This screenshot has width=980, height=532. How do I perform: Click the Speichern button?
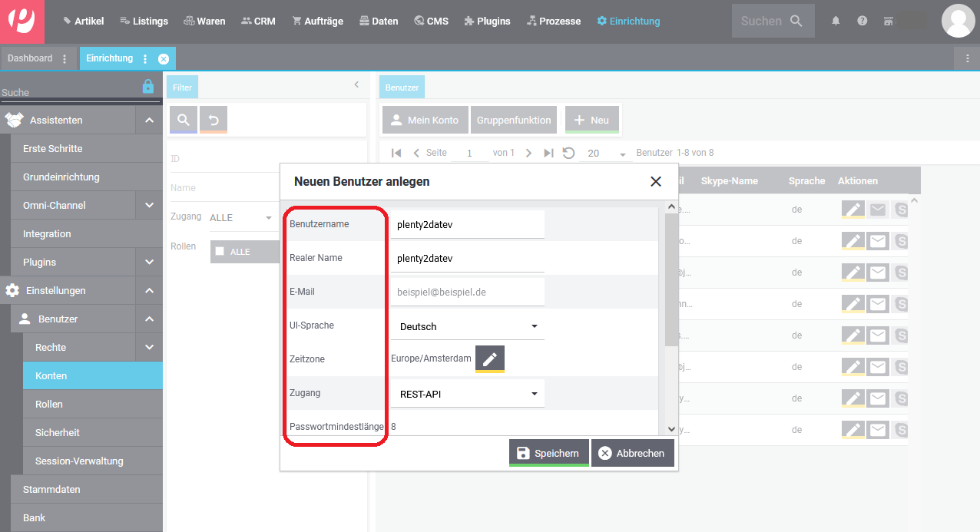pyautogui.click(x=548, y=453)
